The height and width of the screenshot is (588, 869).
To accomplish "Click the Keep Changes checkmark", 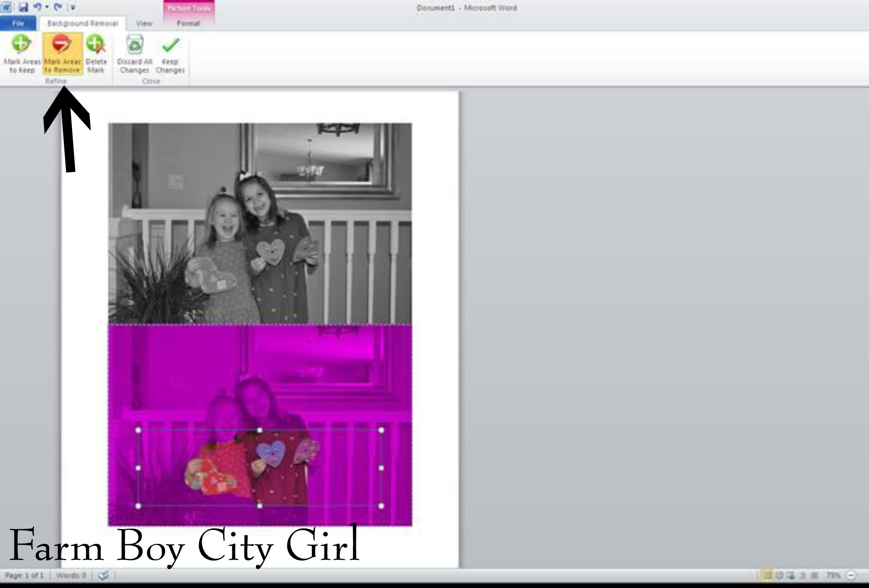I will pyautogui.click(x=170, y=54).
